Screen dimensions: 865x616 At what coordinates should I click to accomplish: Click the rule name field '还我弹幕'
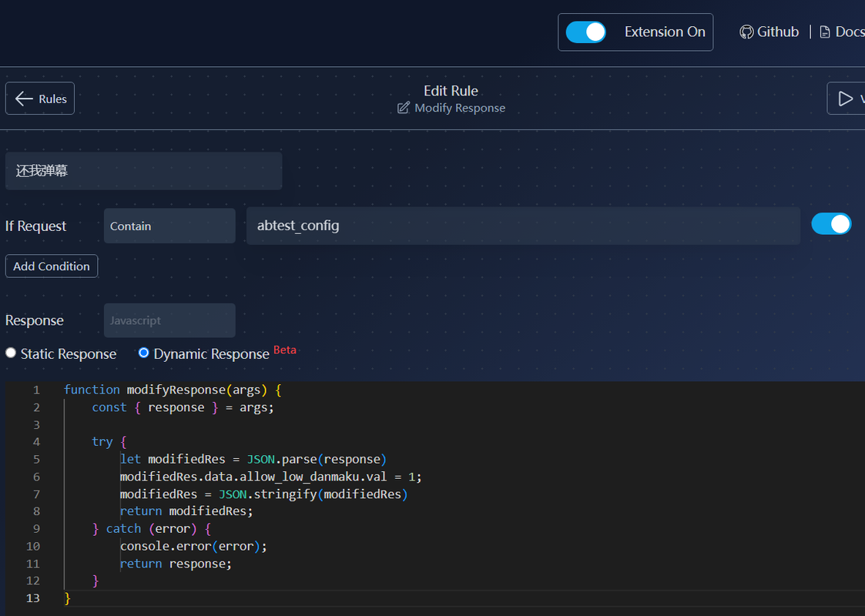143,171
